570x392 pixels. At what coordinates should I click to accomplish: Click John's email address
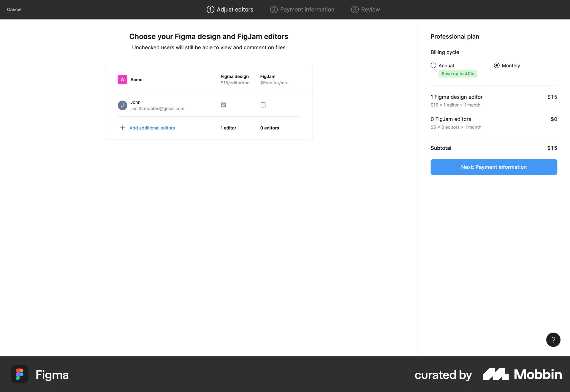(x=157, y=108)
